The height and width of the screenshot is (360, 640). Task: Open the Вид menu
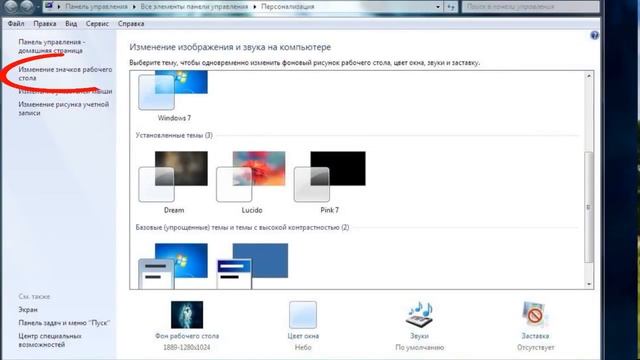[x=71, y=24]
